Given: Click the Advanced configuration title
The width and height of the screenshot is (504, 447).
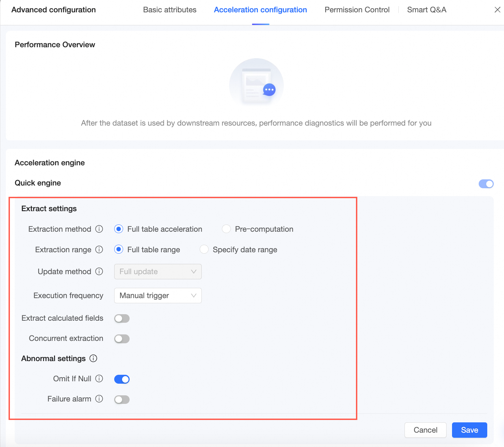Looking at the screenshot, I should (54, 10).
